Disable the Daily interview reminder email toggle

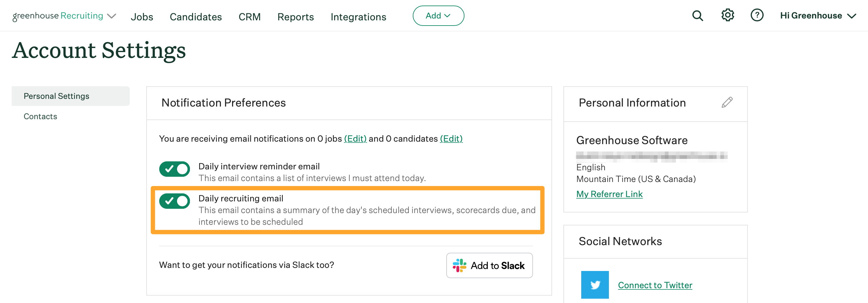tap(175, 169)
